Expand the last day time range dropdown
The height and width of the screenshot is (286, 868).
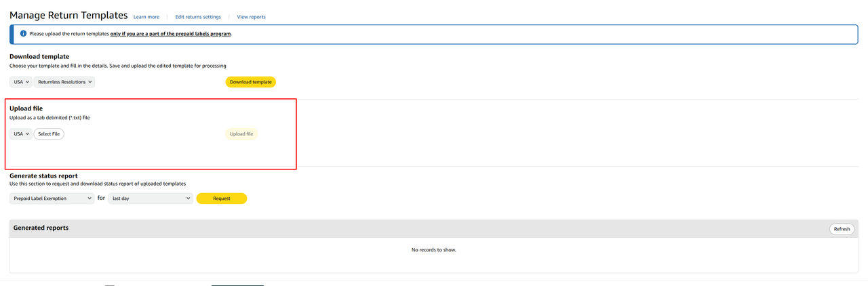tap(151, 199)
